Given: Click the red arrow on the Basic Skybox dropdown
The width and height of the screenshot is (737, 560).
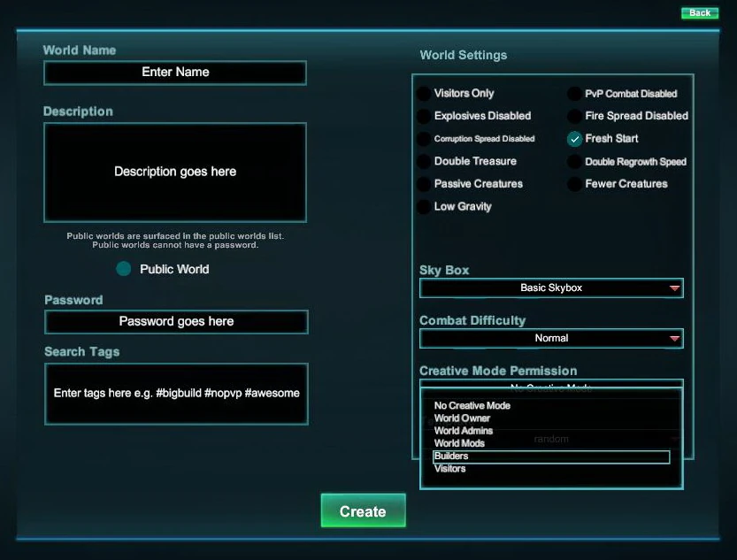Looking at the screenshot, I should (674, 288).
